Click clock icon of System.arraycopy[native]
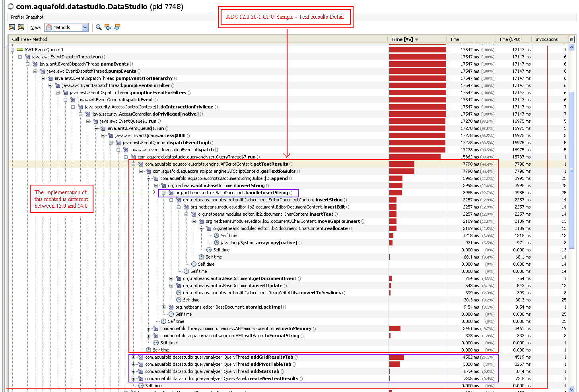This screenshot has height=392, width=579. (x=217, y=243)
